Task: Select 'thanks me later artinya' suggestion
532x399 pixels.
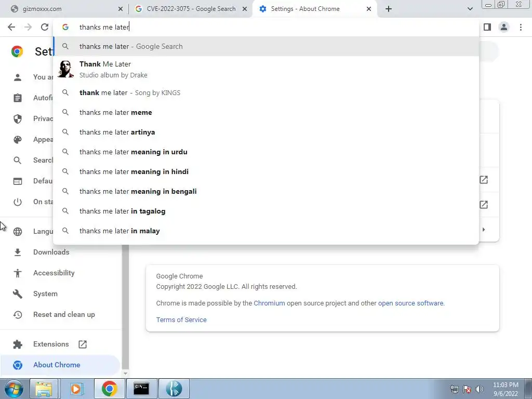Action: (x=266, y=132)
